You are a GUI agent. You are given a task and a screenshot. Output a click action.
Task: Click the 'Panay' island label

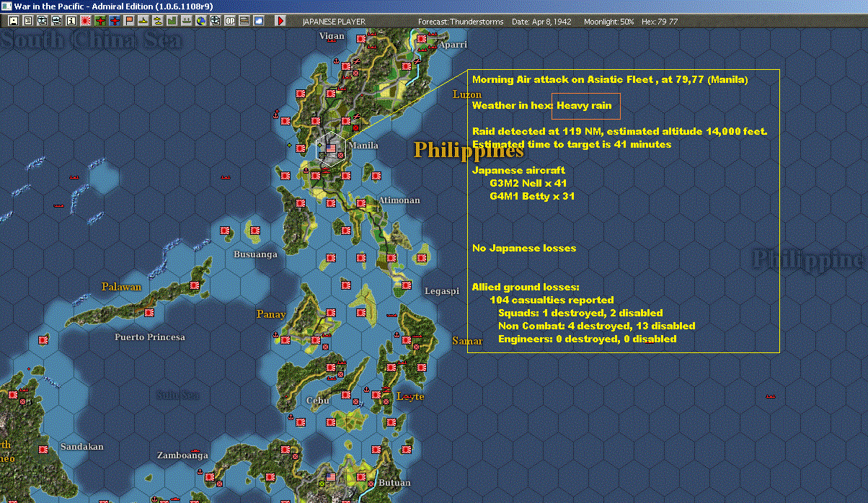click(271, 314)
